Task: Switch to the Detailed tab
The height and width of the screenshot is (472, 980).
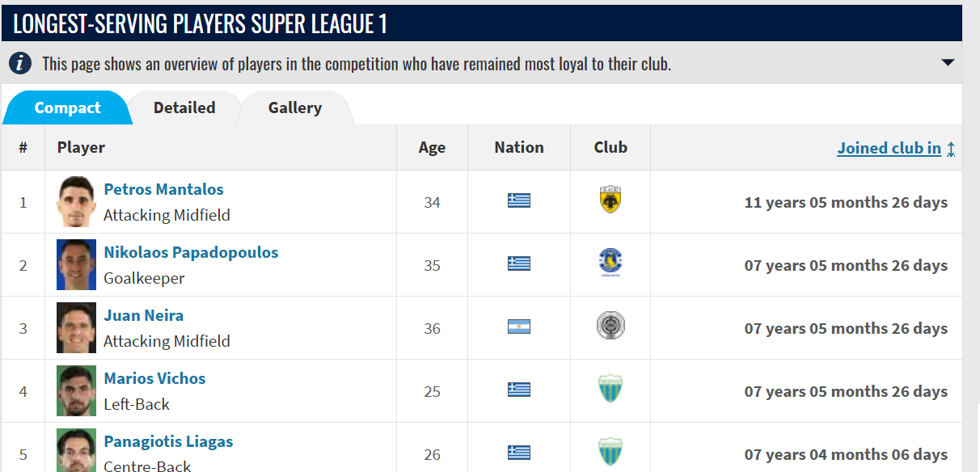Action: (x=184, y=107)
